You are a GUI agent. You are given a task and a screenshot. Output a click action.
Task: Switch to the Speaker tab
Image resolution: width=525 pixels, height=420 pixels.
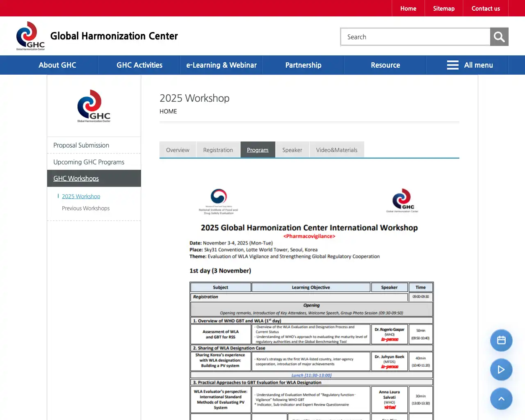tap(292, 150)
